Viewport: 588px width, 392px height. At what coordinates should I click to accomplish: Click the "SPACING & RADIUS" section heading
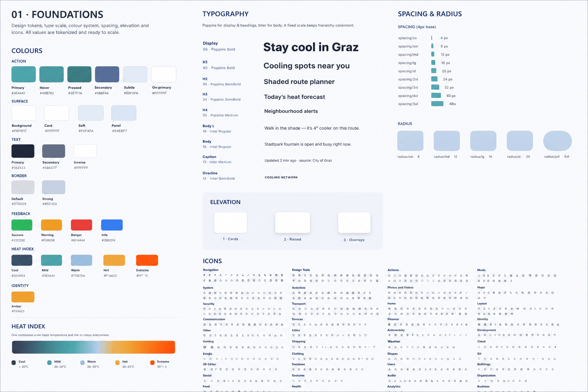click(x=430, y=14)
